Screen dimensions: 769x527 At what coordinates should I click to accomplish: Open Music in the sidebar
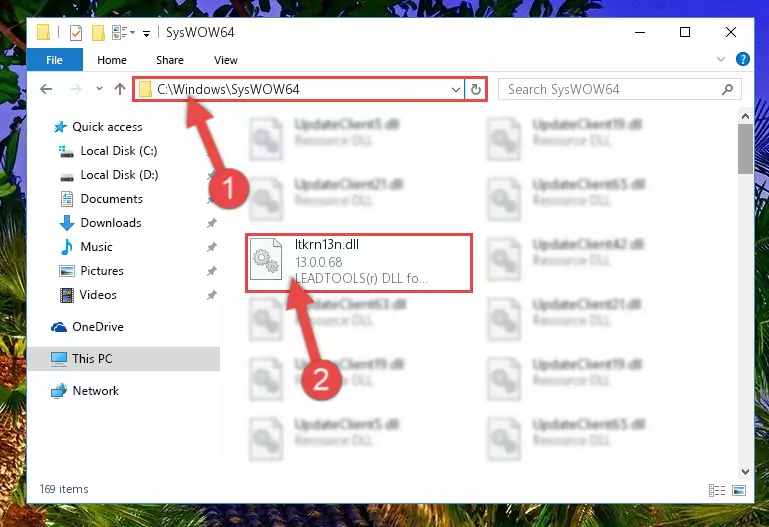tap(96, 247)
